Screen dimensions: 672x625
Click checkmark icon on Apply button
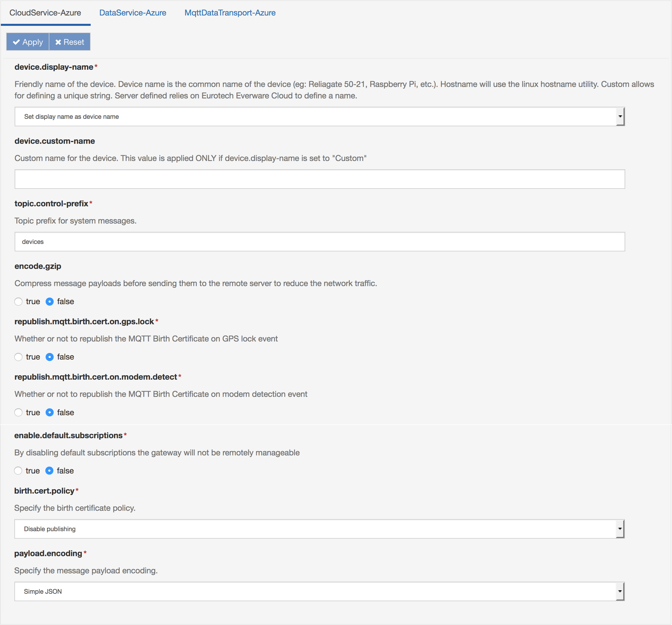[x=16, y=42]
